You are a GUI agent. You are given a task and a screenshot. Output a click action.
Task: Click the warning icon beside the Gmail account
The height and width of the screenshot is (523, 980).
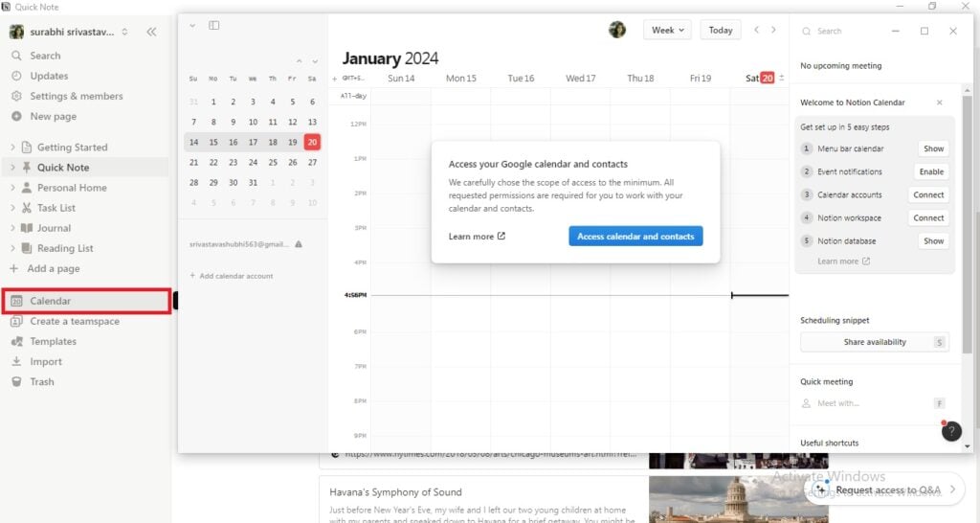click(x=299, y=244)
